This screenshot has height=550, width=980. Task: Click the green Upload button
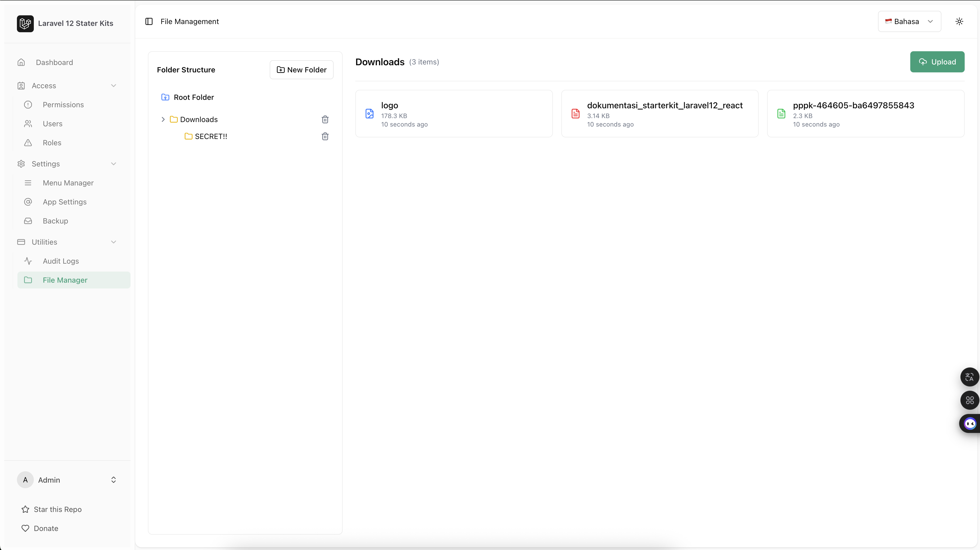click(x=937, y=62)
